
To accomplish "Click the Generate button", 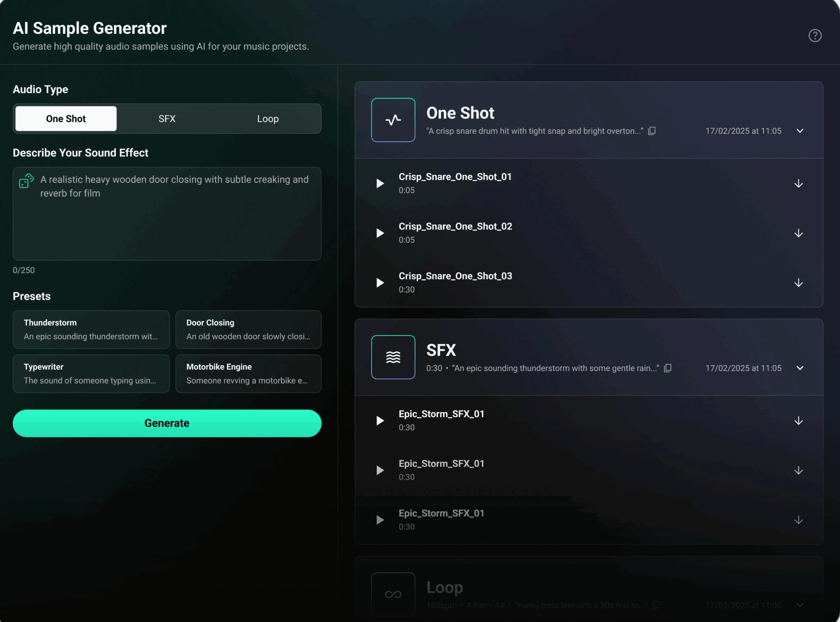I will 167,423.
